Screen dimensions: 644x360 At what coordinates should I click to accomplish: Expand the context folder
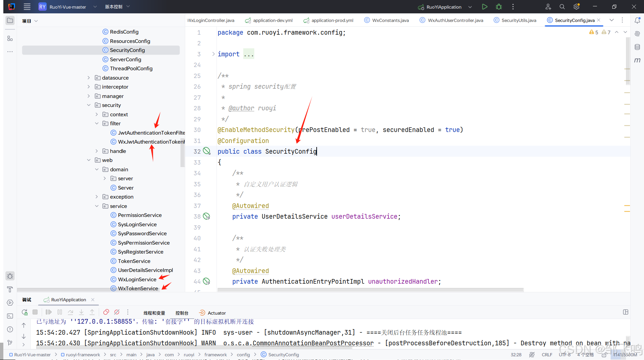point(97,114)
